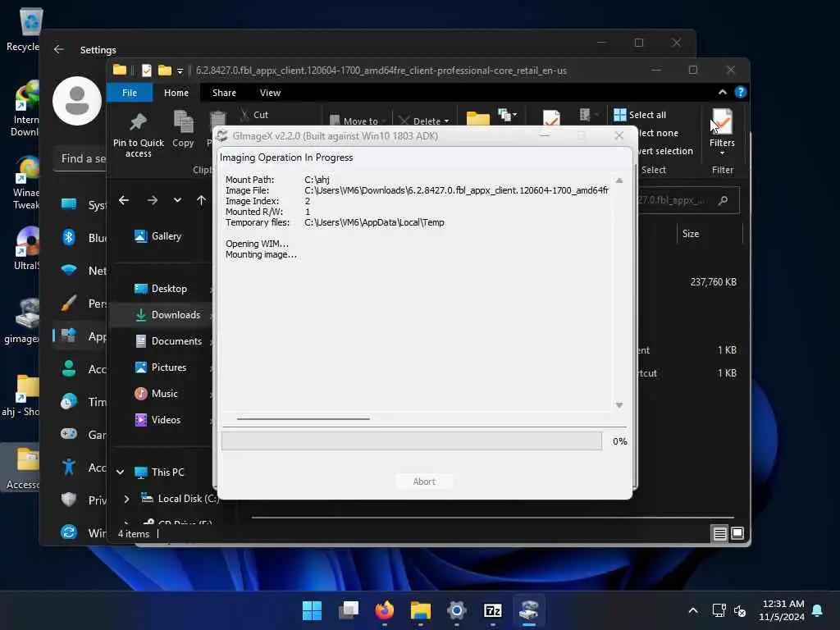Image resolution: width=840 pixels, height=630 pixels.
Task: Click Invert selection in ribbon
Action: (664, 151)
